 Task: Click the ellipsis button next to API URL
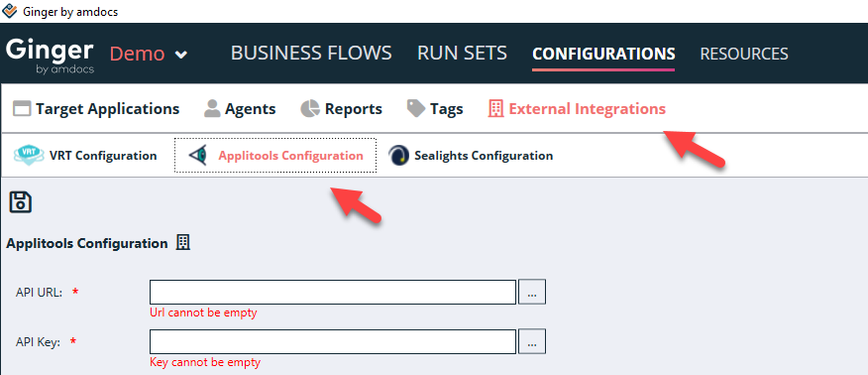click(x=532, y=292)
